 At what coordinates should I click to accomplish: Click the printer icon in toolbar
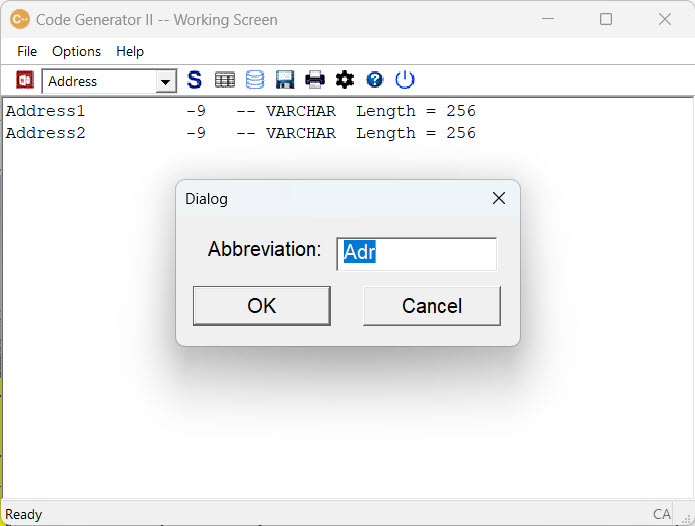(315, 80)
